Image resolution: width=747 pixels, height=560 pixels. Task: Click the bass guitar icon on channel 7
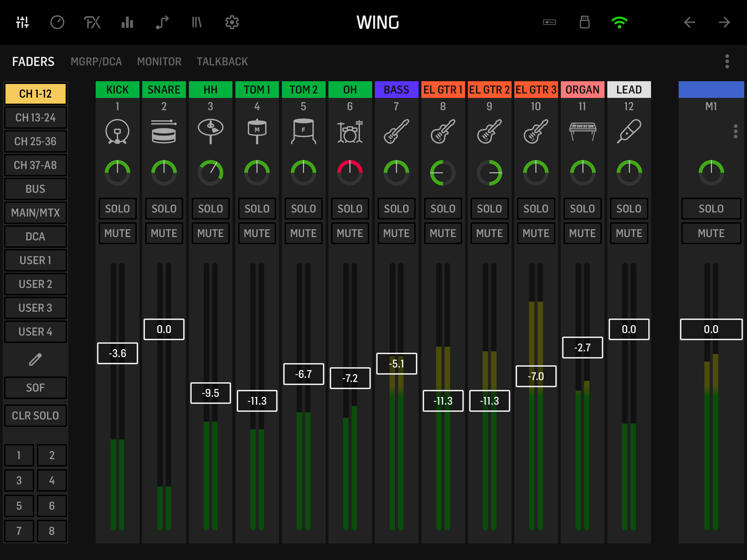396,132
